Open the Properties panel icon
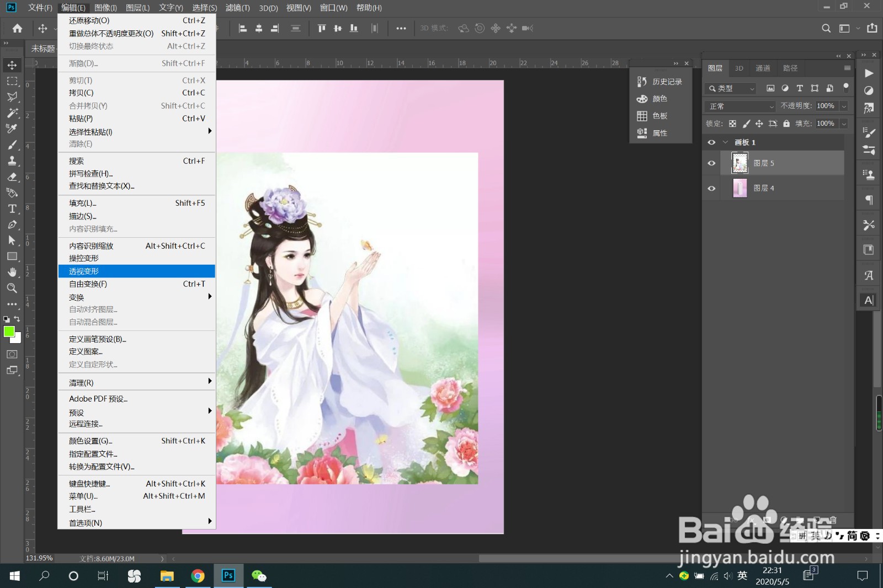Image resolution: width=883 pixels, height=588 pixels. point(642,133)
